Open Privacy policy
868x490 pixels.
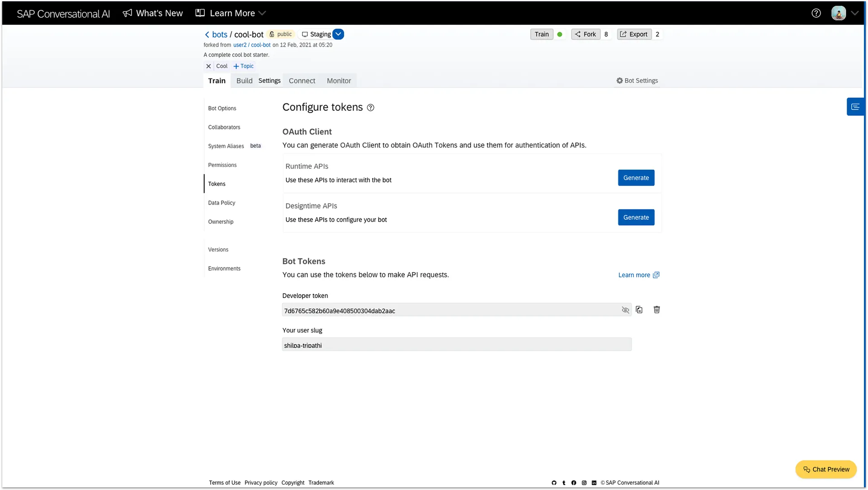click(261, 483)
